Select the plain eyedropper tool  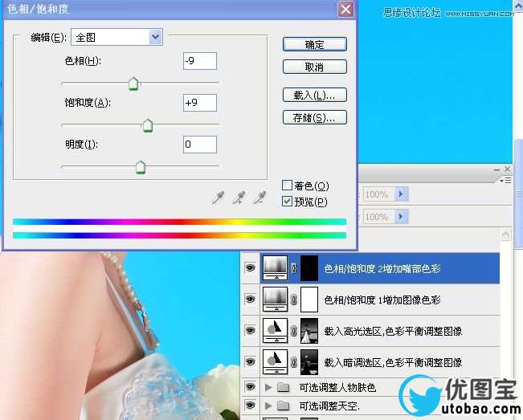(219, 198)
